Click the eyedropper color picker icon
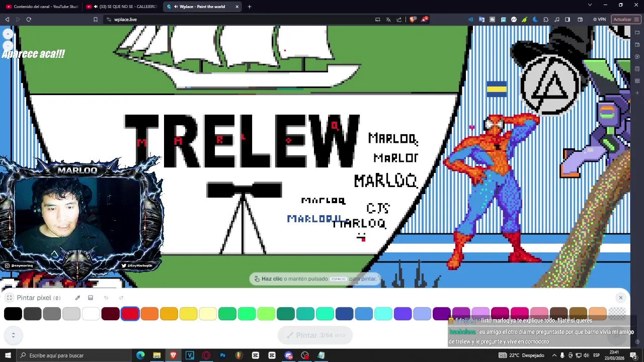Image resolution: width=644 pixels, height=362 pixels. pos(77,298)
